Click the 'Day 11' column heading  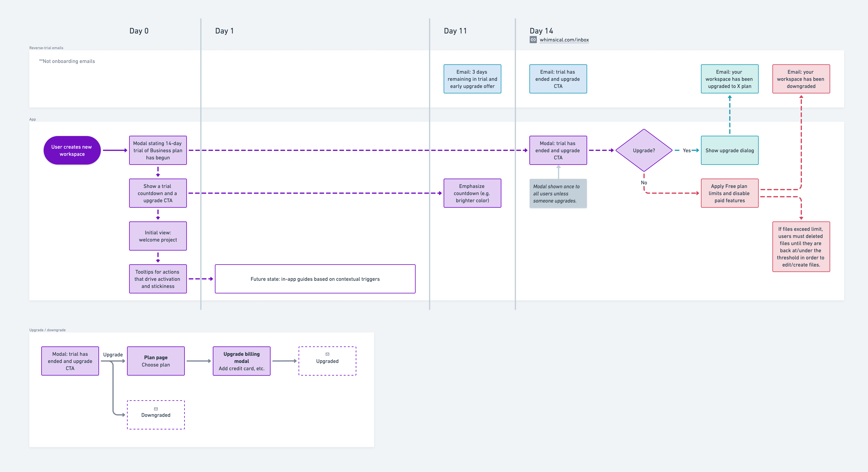[x=455, y=31]
